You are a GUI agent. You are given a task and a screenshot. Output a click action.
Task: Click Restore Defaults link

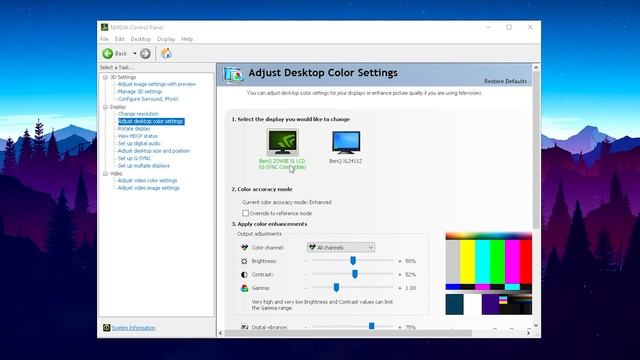[x=505, y=81]
